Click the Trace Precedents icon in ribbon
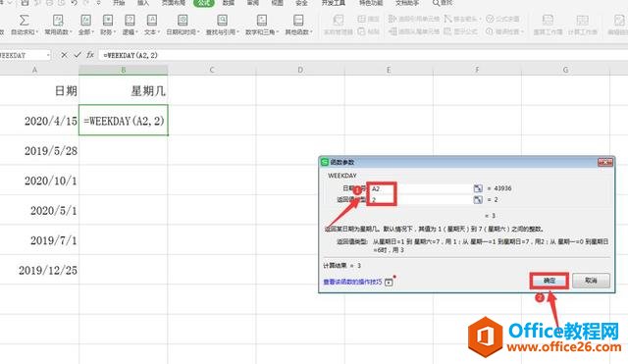628x364 pixels. click(392, 19)
